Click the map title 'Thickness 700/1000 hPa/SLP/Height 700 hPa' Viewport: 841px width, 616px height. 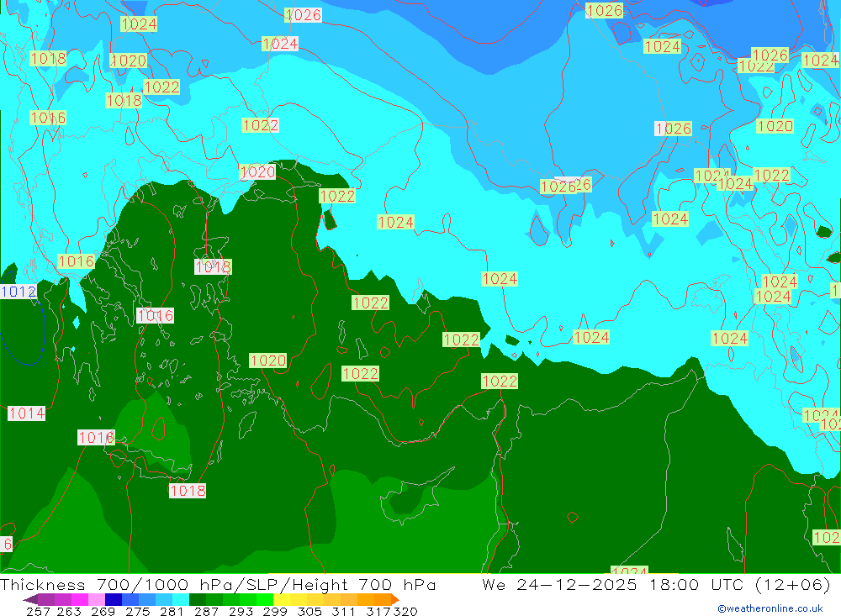click(x=218, y=584)
